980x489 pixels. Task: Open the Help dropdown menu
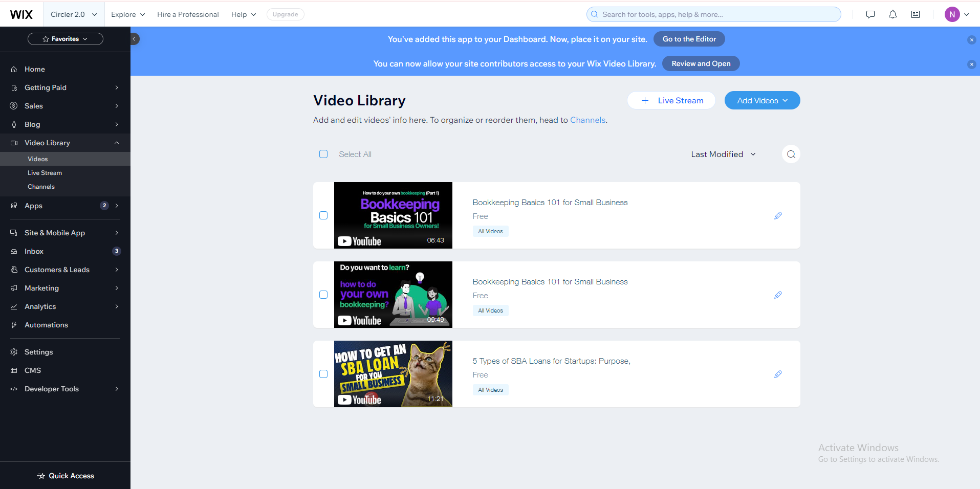[x=244, y=14]
